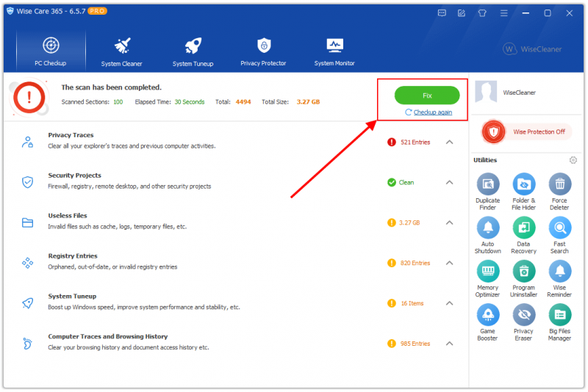Click the 521 Entries result
Image resolution: width=588 pixels, height=392 pixels.
[415, 142]
